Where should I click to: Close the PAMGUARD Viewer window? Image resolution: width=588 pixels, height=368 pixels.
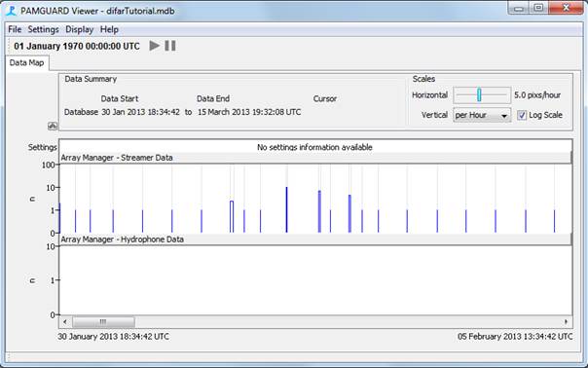pyautogui.click(x=567, y=8)
